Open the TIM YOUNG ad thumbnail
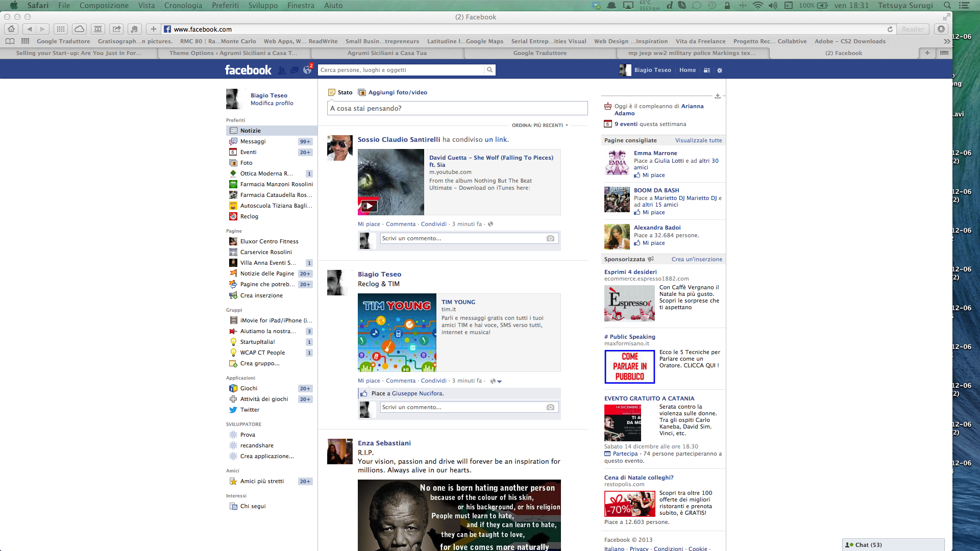 point(397,333)
